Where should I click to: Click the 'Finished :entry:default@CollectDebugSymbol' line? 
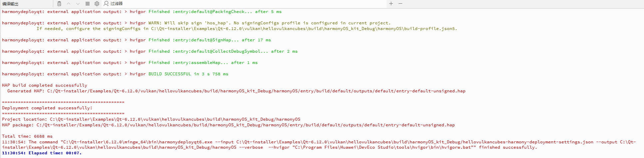[x=150, y=51]
